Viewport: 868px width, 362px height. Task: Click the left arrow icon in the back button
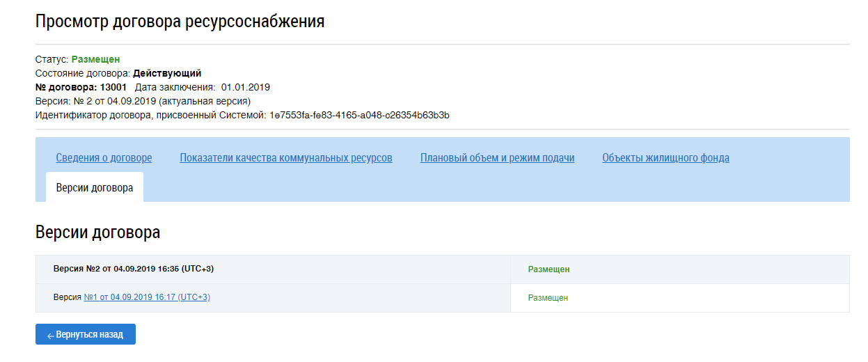50,336
